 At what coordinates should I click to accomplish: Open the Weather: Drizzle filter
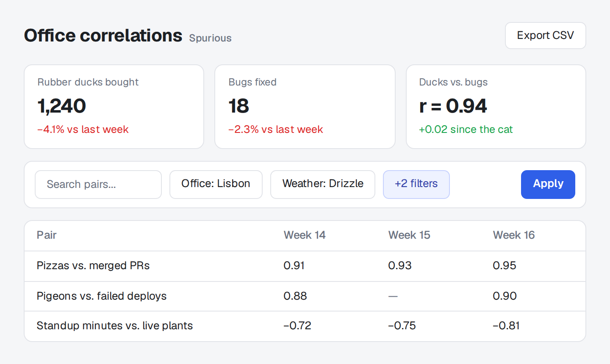pos(323,185)
